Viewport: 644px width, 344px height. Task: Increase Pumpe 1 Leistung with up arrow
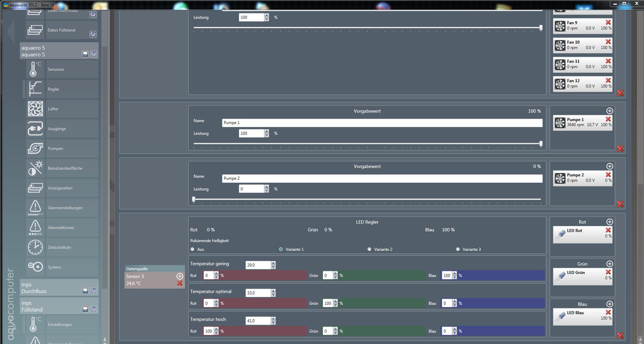[x=266, y=131]
